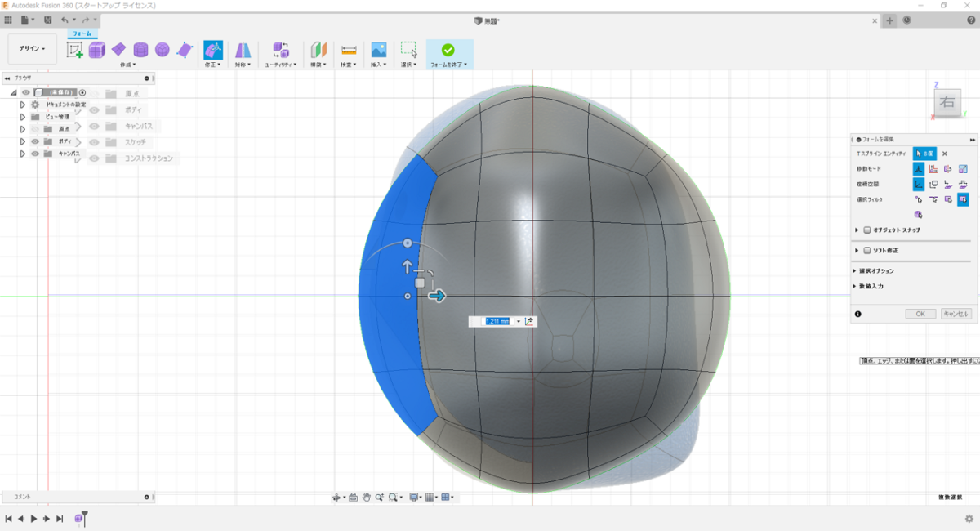This screenshot has width=980, height=531.
Task: Enable the Object Snap checkbox
Action: pos(867,230)
